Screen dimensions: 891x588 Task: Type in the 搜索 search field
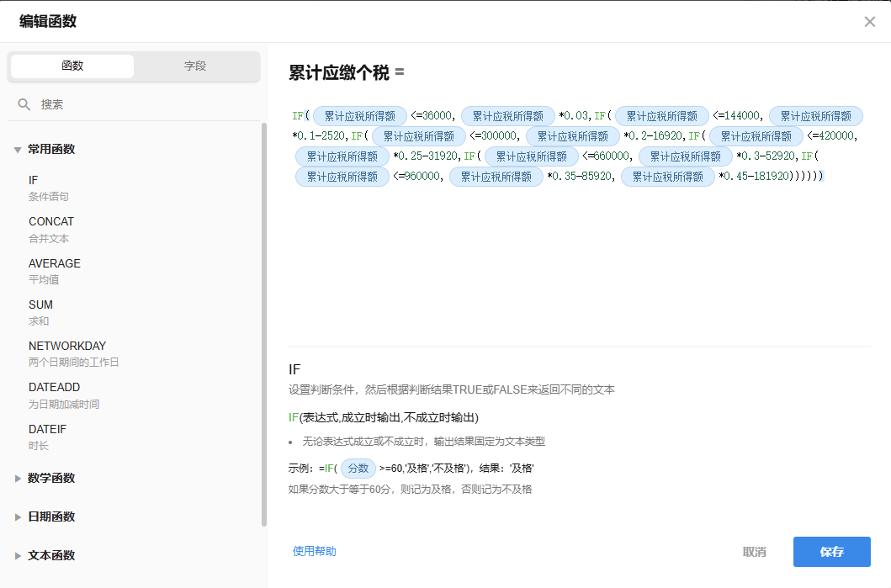pos(143,104)
